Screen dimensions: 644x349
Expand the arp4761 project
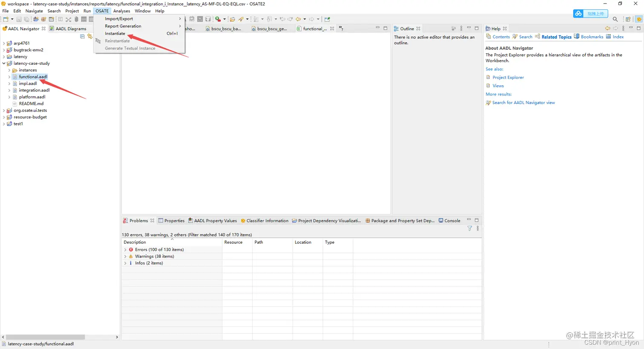coord(4,43)
